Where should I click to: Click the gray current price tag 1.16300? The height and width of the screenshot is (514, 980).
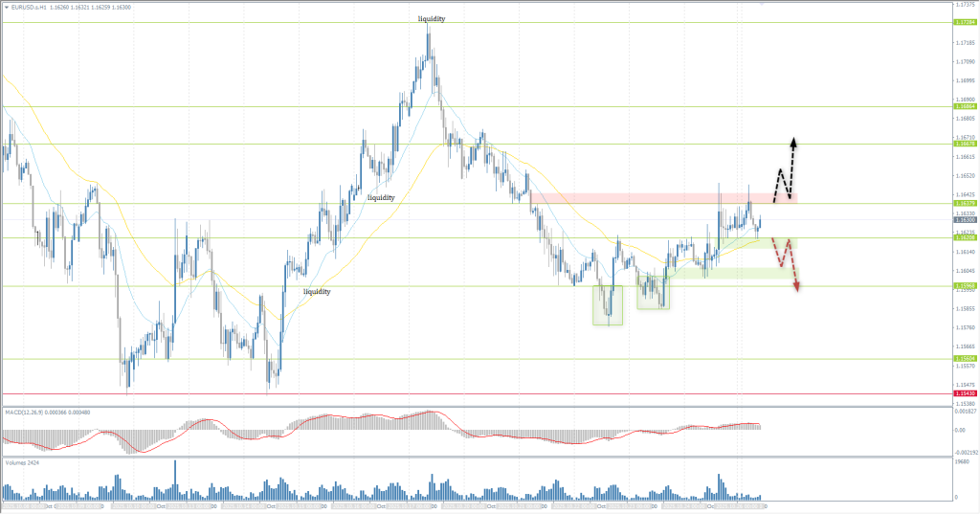coord(964,220)
